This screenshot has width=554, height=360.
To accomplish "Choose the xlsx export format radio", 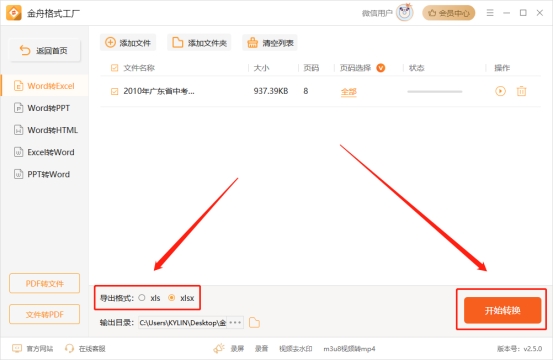I will point(171,298).
